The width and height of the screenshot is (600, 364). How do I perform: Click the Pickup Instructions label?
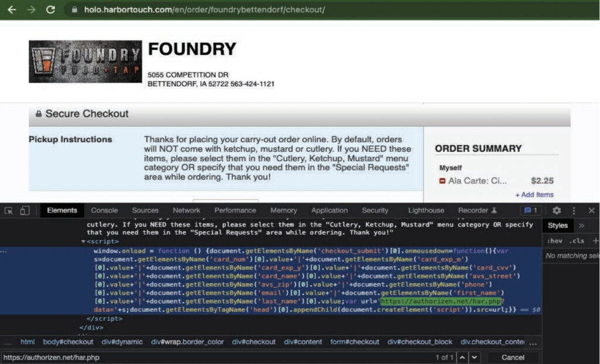(70, 139)
